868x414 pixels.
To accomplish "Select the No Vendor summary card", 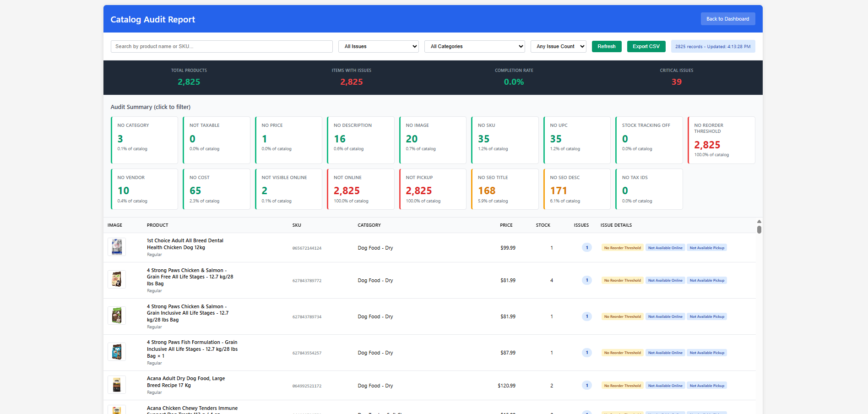I will click(144, 189).
